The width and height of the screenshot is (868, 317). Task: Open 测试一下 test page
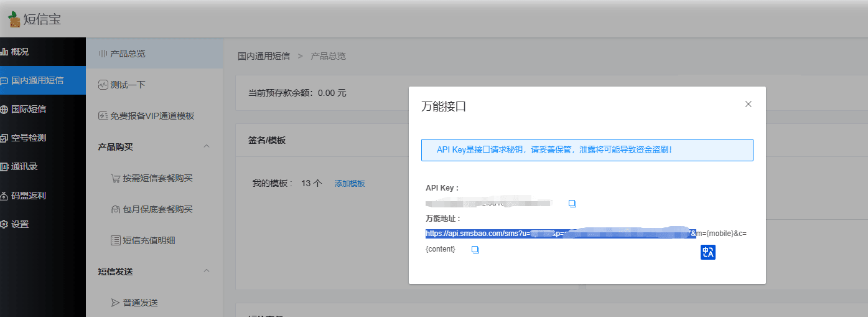[128, 85]
